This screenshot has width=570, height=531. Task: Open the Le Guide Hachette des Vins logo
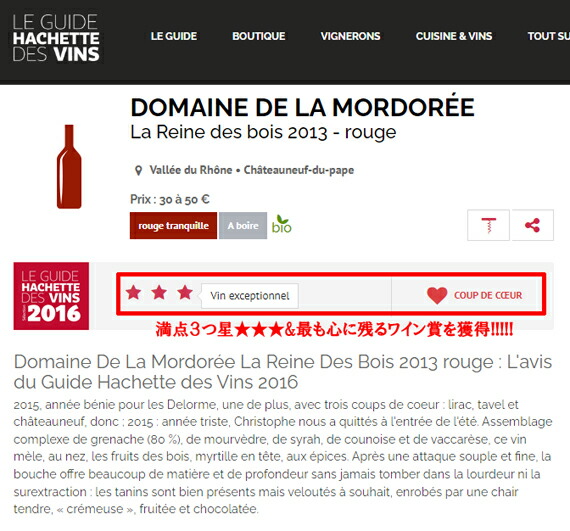pyautogui.click(x=56, y=38)
